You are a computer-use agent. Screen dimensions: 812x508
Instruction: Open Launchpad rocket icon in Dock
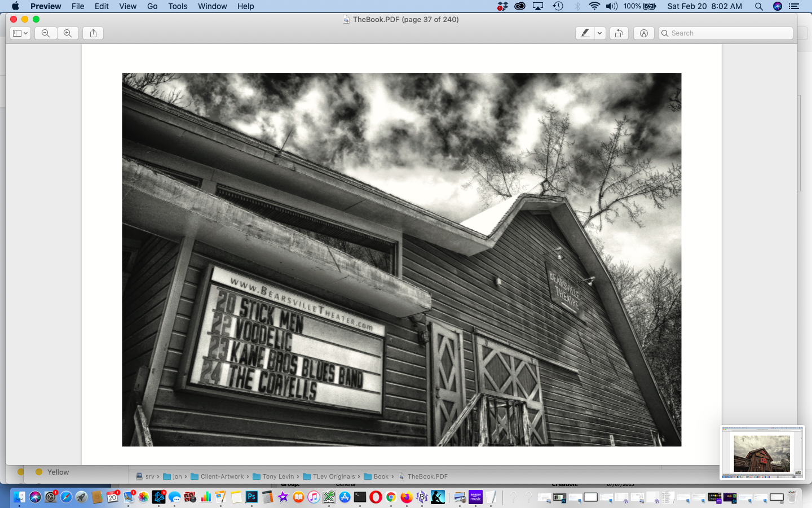coord(81,497)
